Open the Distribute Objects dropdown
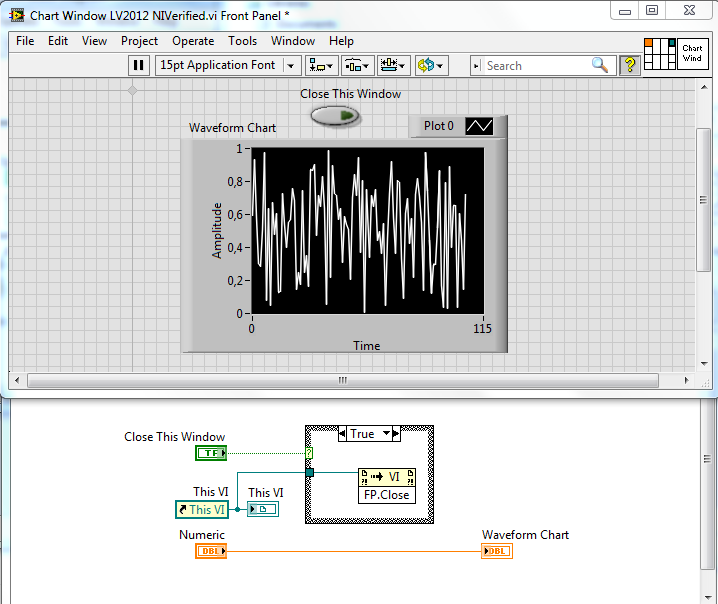This screenshot has height=604, width=718. (x=358, y=65)
